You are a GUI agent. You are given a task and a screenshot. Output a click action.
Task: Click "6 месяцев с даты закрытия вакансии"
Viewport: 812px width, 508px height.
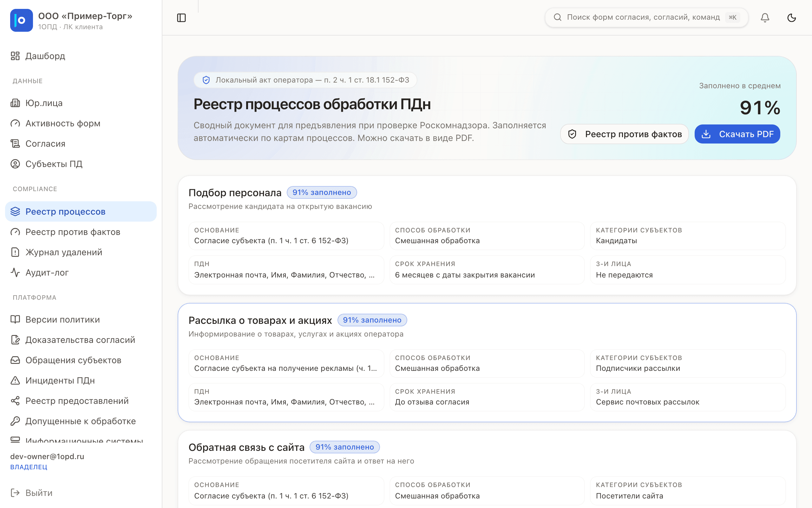click(465, 275)
